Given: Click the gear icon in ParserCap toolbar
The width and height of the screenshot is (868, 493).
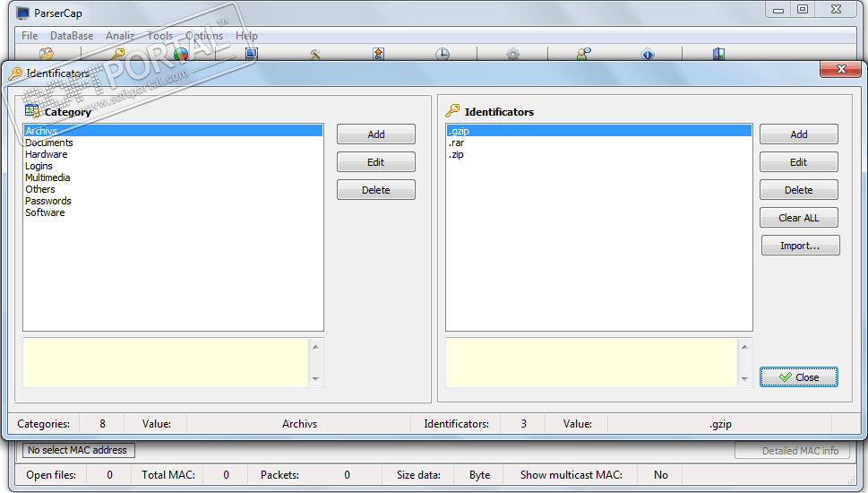Looking at the screenshot, I should point(512,55).
